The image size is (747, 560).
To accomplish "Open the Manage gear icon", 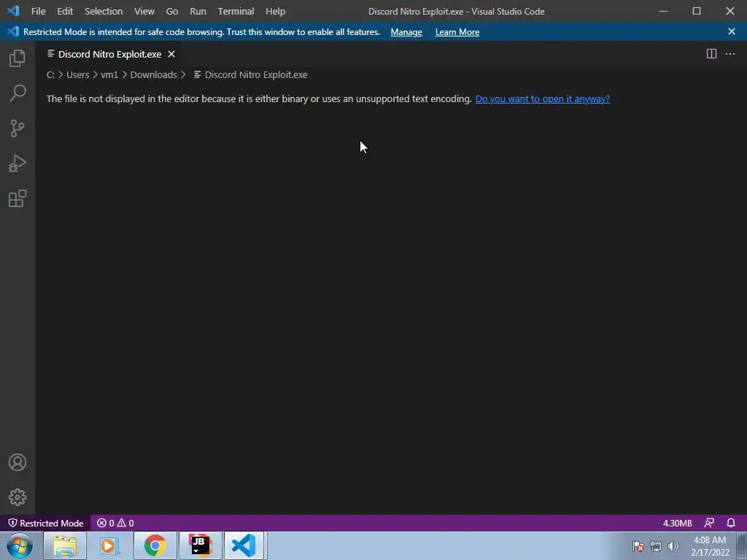I will pyautogui.click(x=18, y=497).
